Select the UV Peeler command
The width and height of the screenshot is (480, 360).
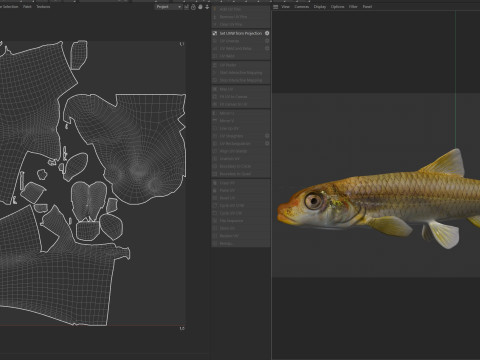(x=241, y=65)
